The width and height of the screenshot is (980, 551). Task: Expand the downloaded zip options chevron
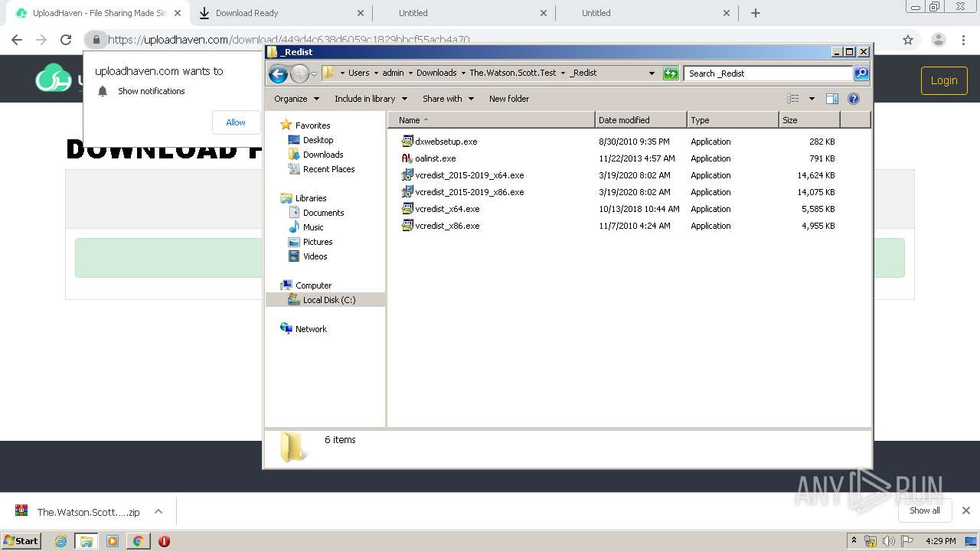pos(158,511)
